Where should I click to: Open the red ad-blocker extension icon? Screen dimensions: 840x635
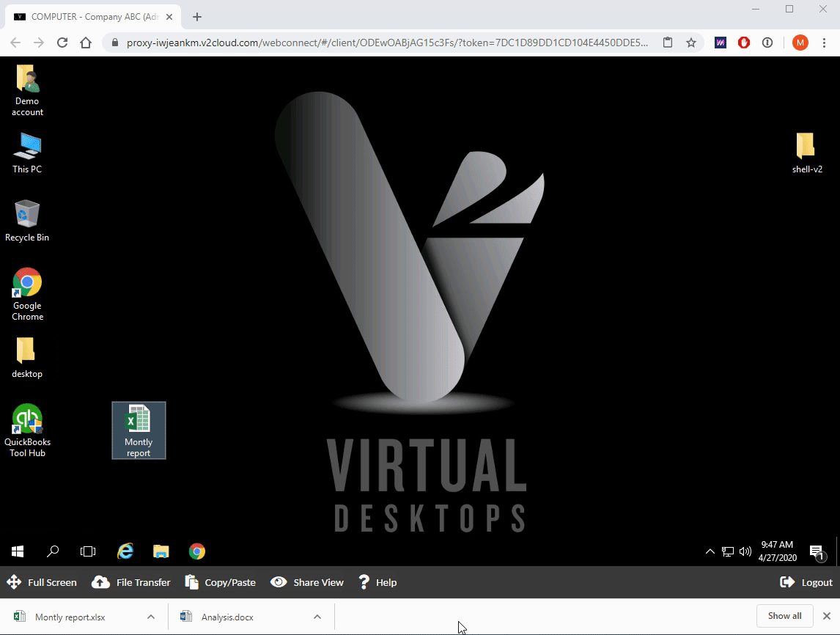(744, 43)
